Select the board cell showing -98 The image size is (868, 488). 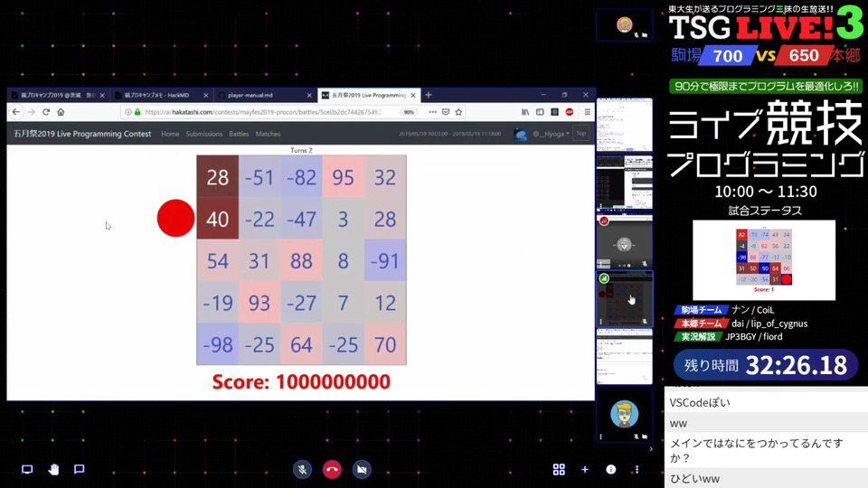218,344
